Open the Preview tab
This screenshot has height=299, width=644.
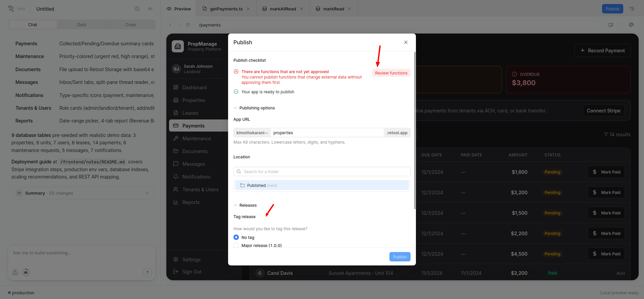pyautogui.click(x=179, y=9)
